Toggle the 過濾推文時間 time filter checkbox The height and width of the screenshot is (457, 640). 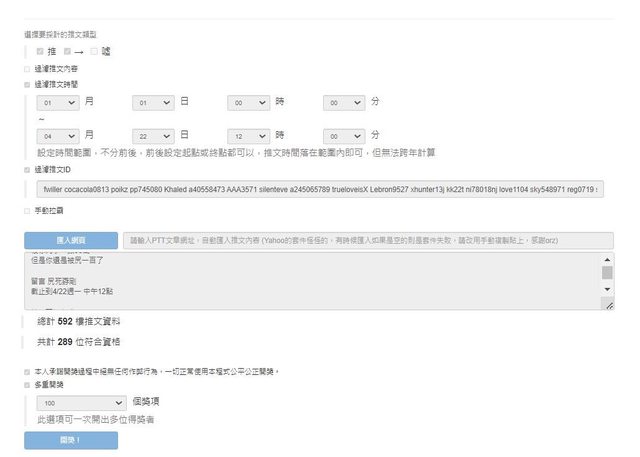pos(27,85)
